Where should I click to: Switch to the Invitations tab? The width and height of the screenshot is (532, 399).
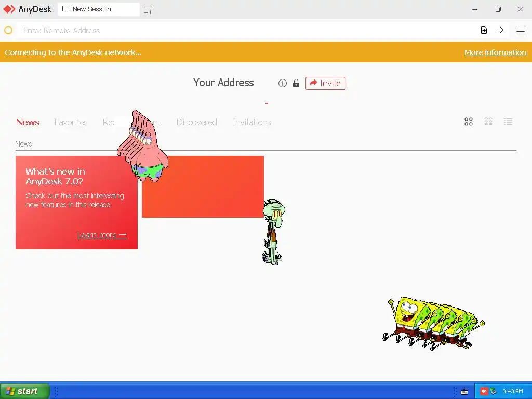252,122
